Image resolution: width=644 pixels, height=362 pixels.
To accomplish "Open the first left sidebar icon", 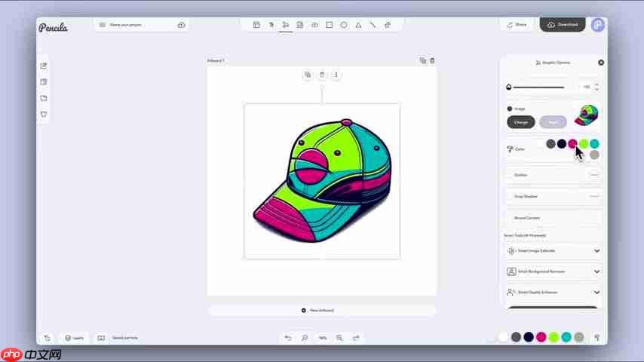I will click(x=44, y=66).
